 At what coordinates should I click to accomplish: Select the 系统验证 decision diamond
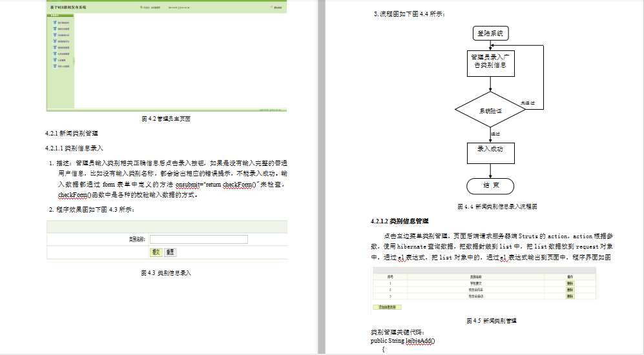(490, 111)
